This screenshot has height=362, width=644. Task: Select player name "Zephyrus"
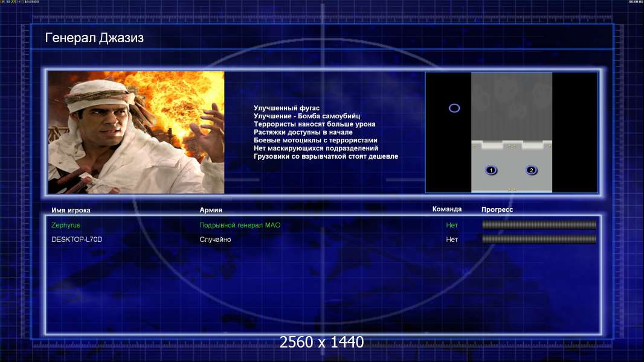[x=66, y=225]
